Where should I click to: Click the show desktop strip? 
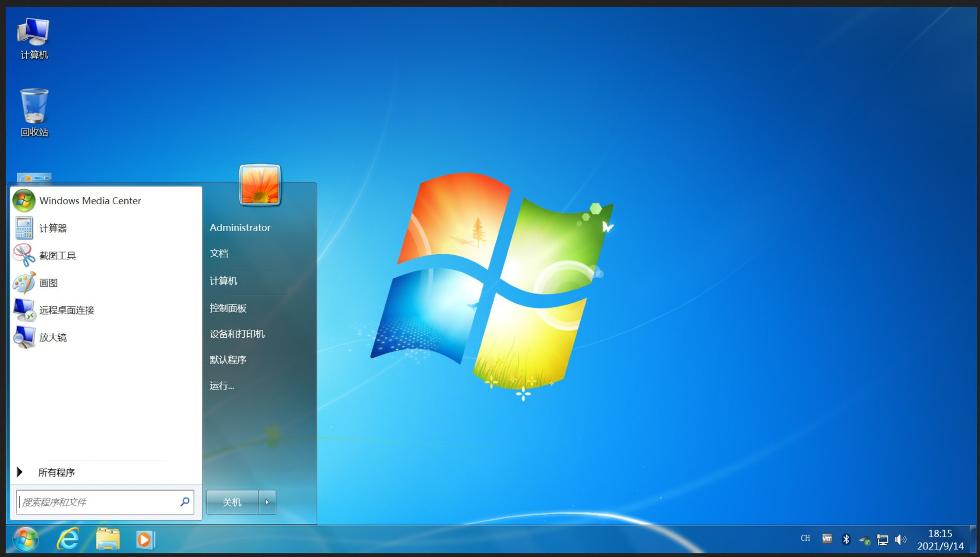(x=973, y=539)
